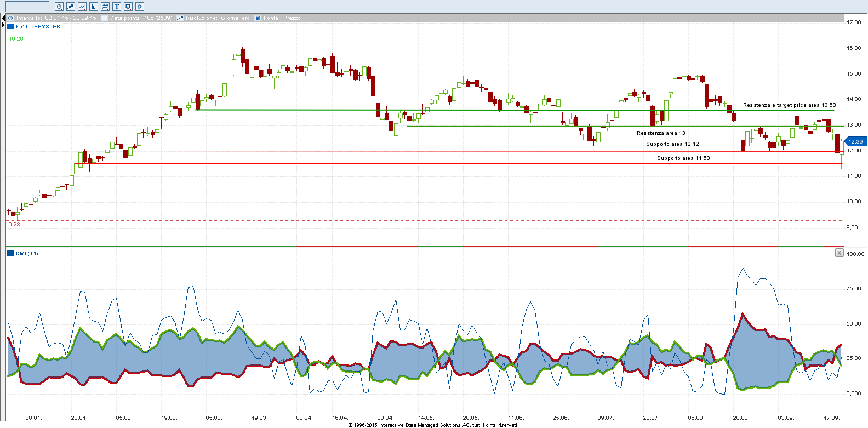Open the indicators wave chart icon
The height and width of the screenshot is (428, 868).
(x=105, y=7)
